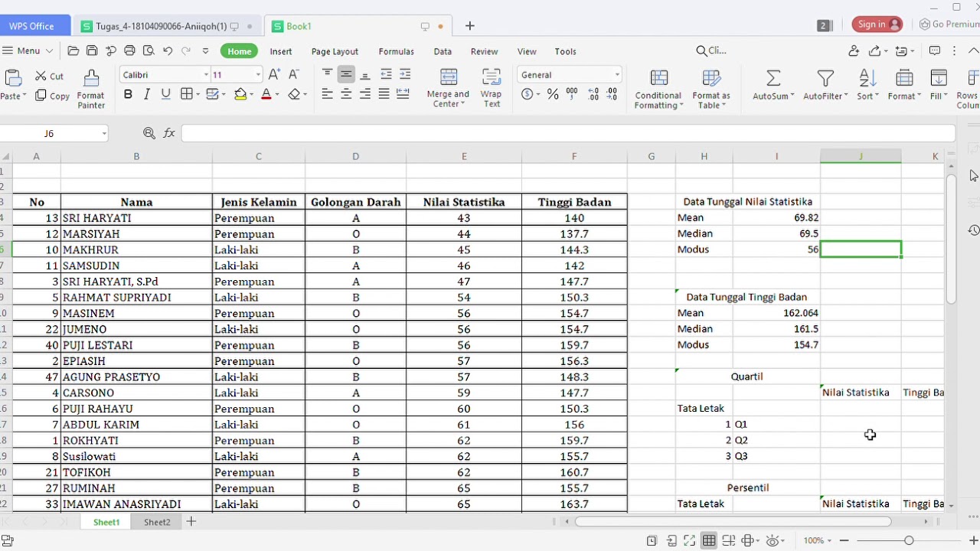This screenshot has width=980, height=551.
Task: Expand the Paste options arrow
Action: pos(24,96)
